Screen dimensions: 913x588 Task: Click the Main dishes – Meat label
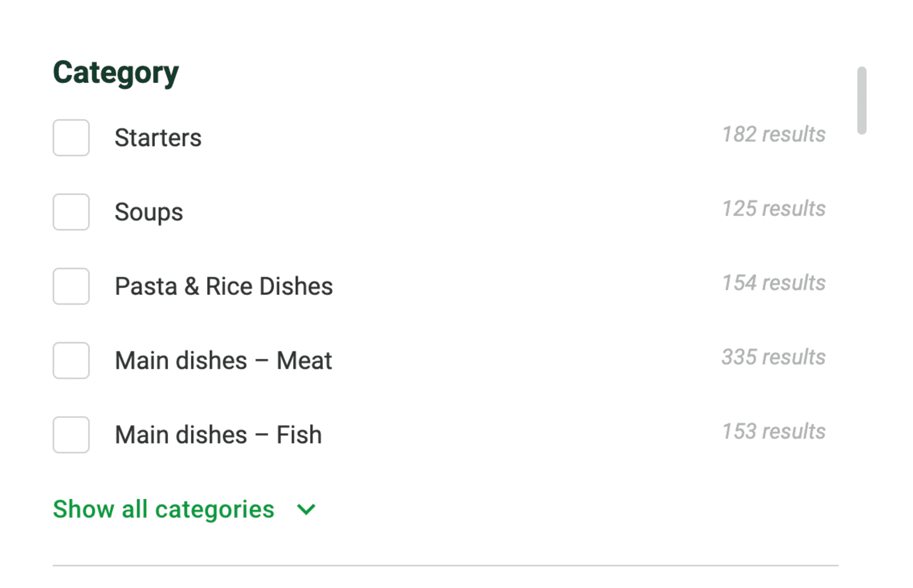[223, 360]
